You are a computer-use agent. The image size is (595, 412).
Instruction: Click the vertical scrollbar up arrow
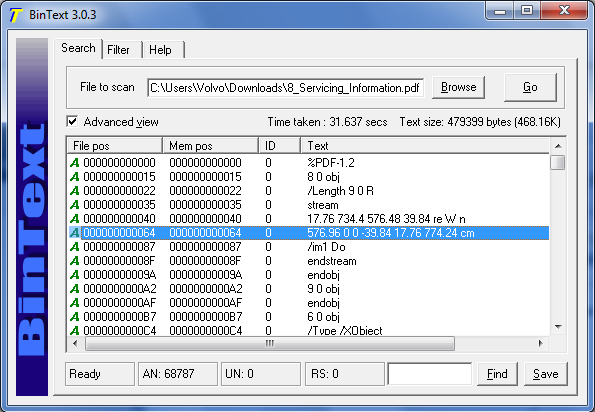[x=558, y=146]
